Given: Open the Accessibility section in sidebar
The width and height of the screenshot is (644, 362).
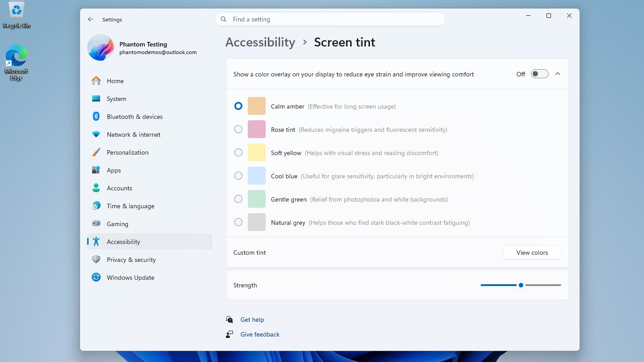Looking at the screenshot, I should 123,241.
